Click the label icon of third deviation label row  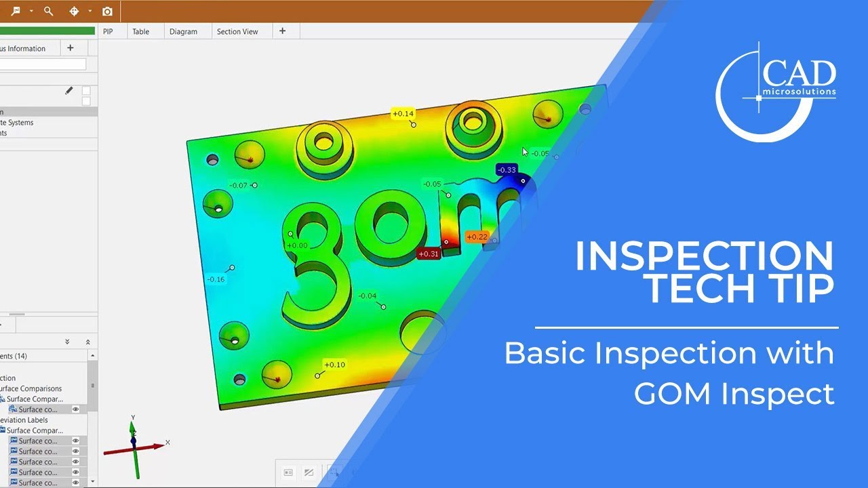pos(13,462)
